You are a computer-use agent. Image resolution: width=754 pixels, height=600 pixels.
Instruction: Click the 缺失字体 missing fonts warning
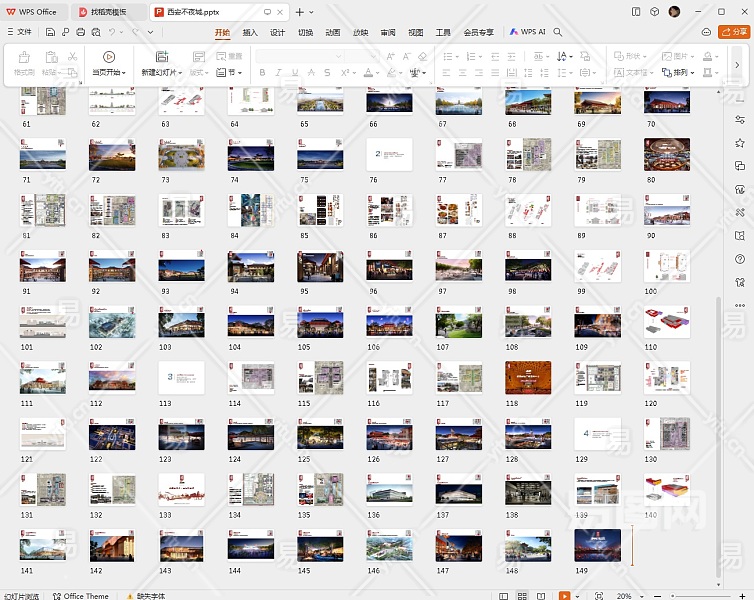coord(146,596)
